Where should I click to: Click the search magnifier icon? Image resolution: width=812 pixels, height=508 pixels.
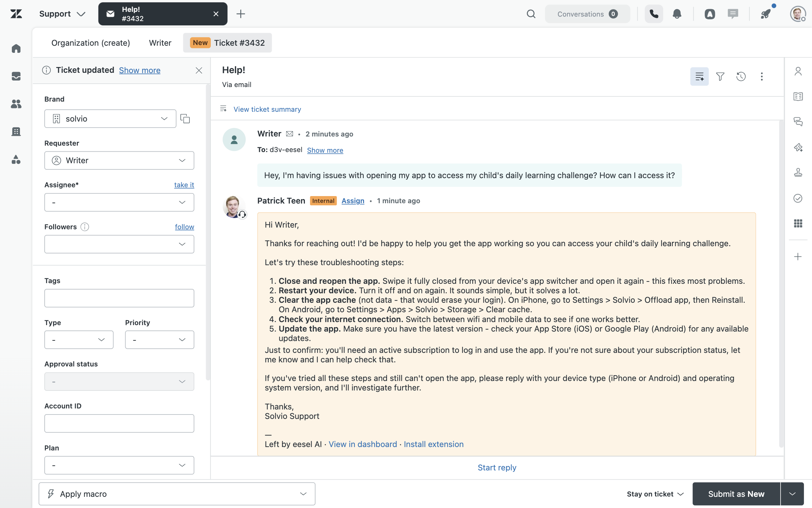click(531, 14)
